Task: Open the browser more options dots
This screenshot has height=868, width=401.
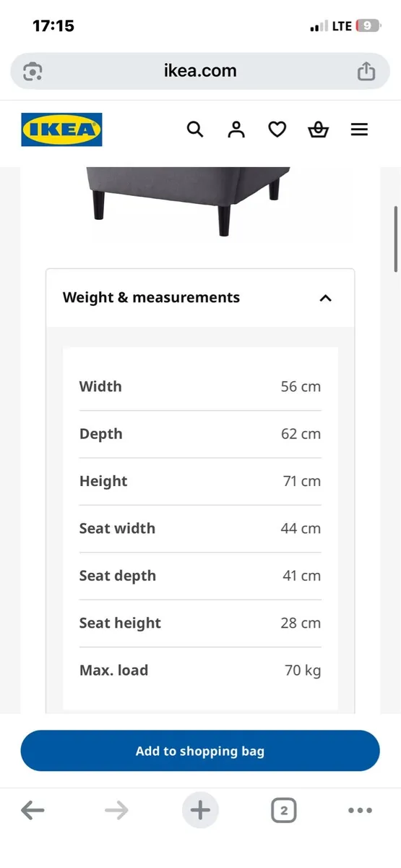Action: pos(360,811)
